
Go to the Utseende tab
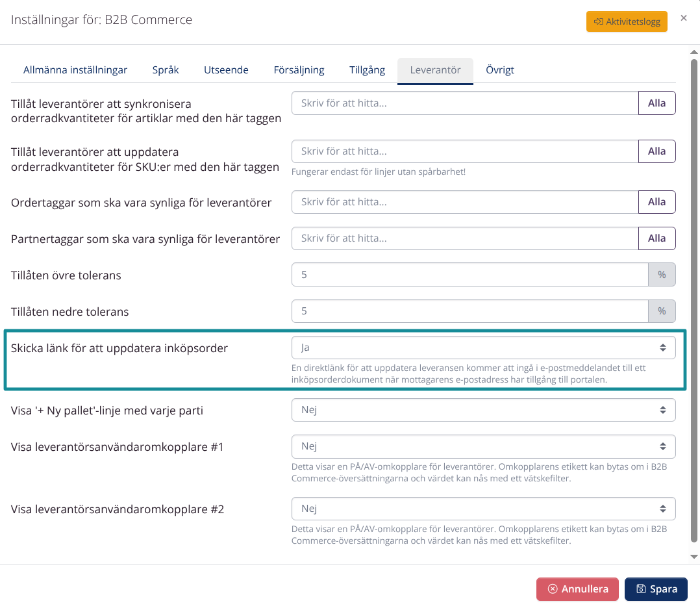pyautogui.click(x=226, y=70)
